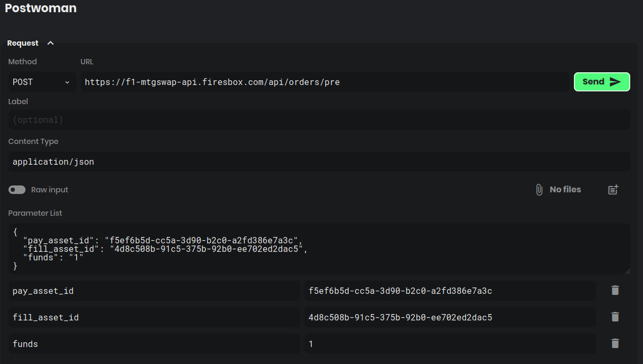Toggle the Raw input switch
This screenshot has height=364, width=643.
17,190
